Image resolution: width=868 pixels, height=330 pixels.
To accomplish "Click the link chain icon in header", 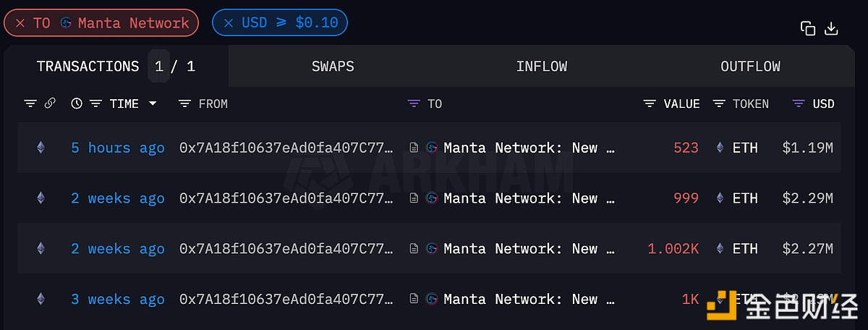I will coord(50,103).
